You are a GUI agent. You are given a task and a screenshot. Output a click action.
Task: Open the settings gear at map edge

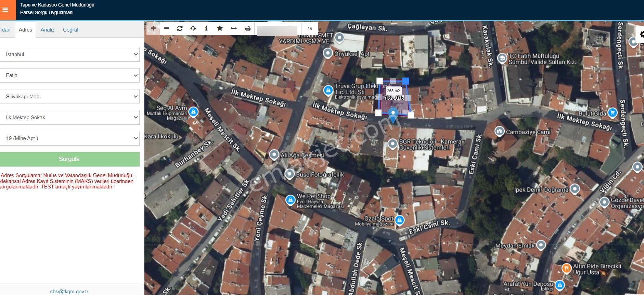pyautogui.click(x=641, y=34)
